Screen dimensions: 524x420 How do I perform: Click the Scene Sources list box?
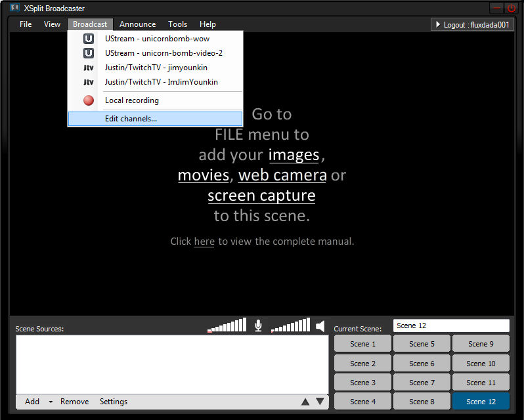(172, 365)
